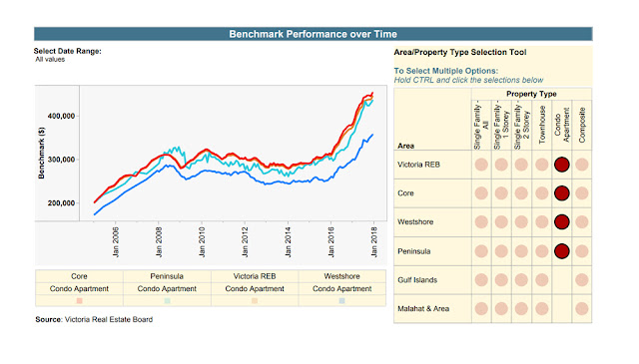
Task: Click 'Core' legend header cell
Action: pos(79,276)
